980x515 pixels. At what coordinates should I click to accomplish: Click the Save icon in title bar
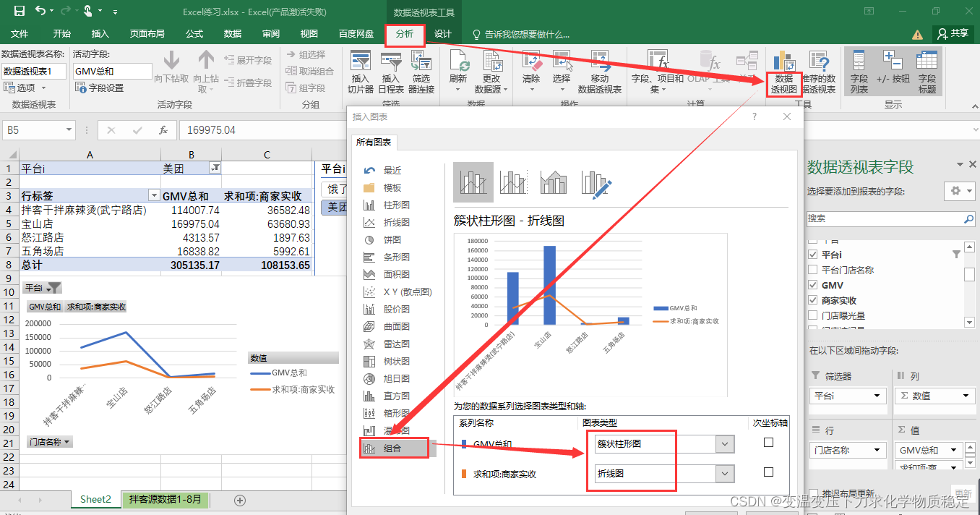(x=20, y=12)
